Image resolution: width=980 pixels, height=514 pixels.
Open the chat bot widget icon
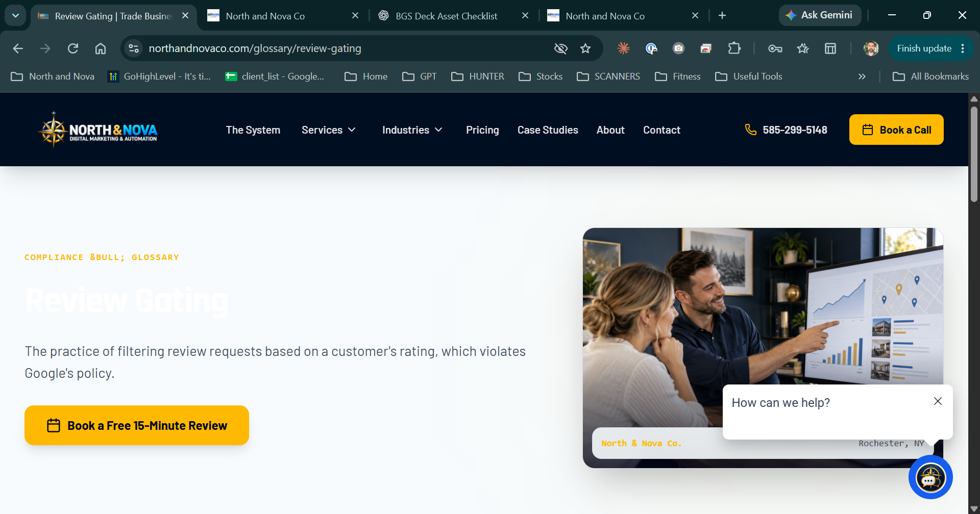[x=930, y=477]
